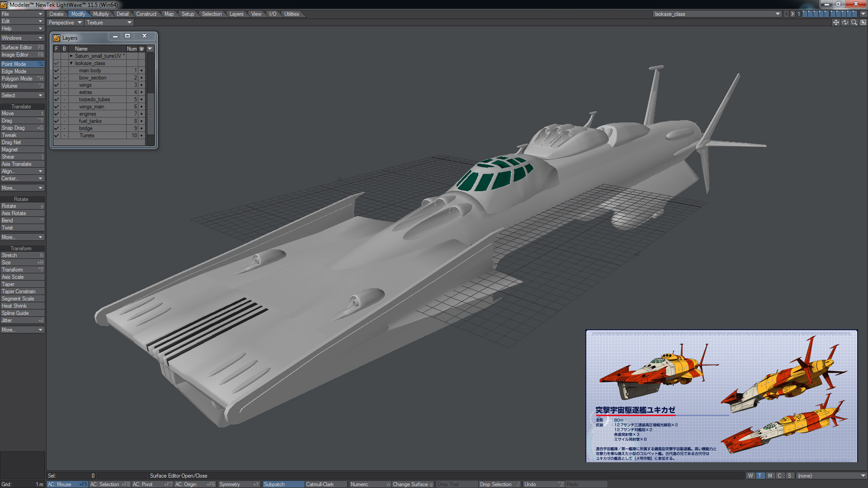Click the viewport pan (move) icon

tap(835, 22)
